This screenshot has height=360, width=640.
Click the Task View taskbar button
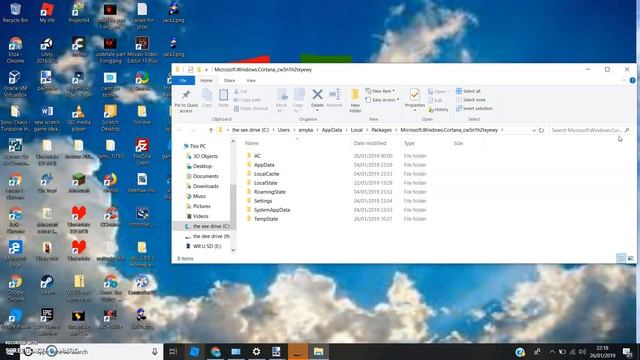[173, 351]
